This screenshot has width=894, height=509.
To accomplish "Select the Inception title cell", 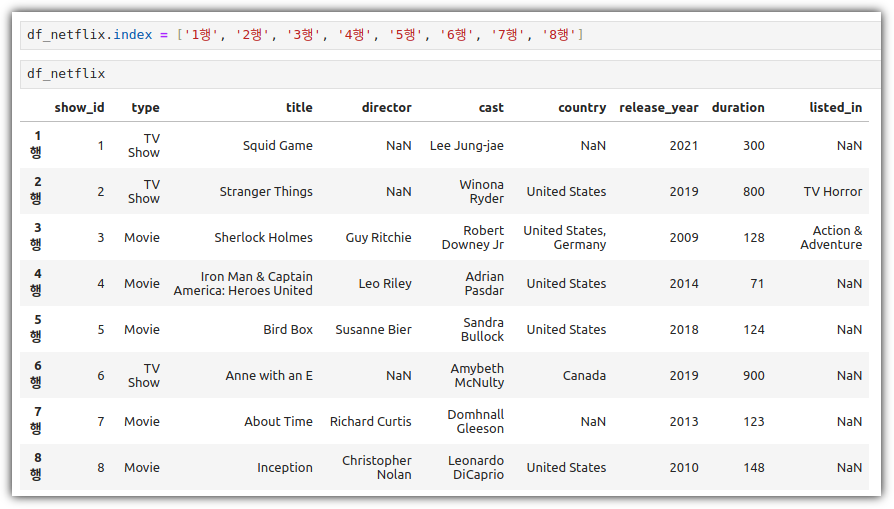I will (285, 468).
